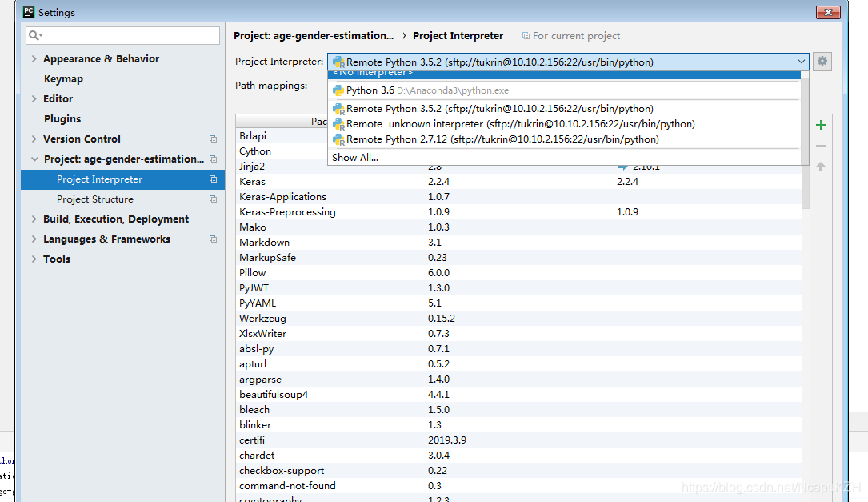Select the Brlapi package row
868x502 pixels.
coord(282,136)
